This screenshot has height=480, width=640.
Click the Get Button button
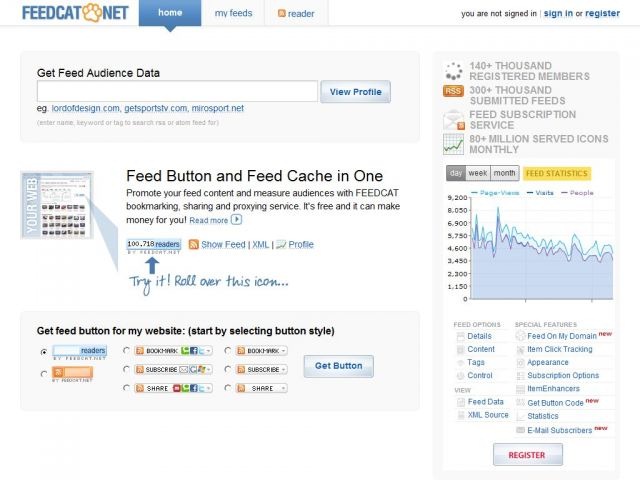click(338, 366)
